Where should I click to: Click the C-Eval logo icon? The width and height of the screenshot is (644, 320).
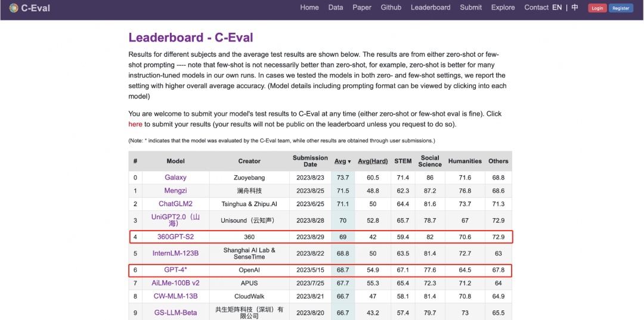pos(14,8)
